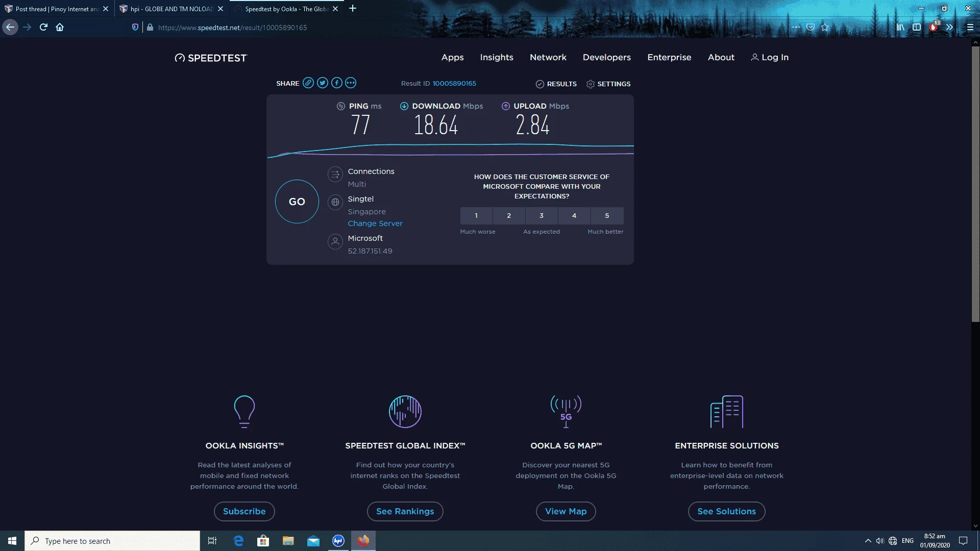Image resolution: width=980 pixels, height=551 pixels.
Task: Close the hpi GLOBE AND TM NOLOAD tab
Action: tap(220, 9)
